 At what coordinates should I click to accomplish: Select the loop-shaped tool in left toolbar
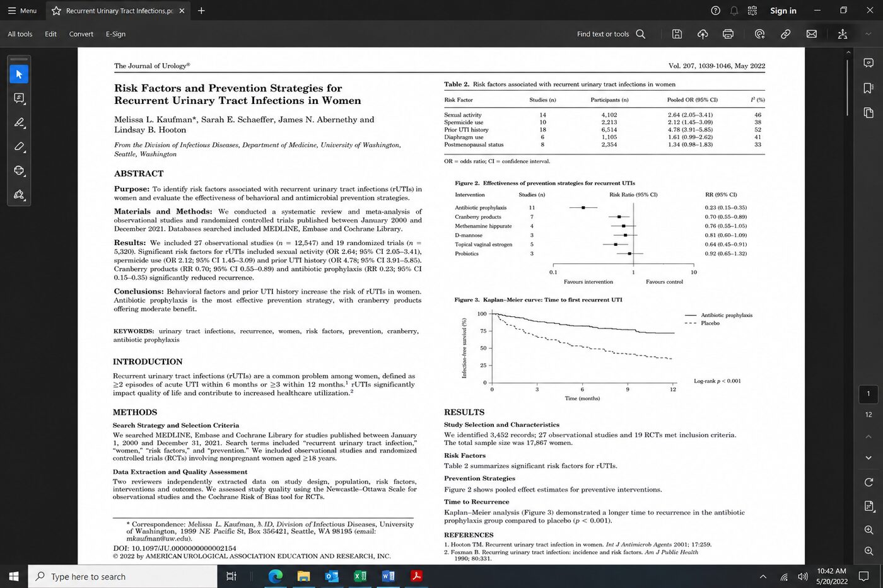[x=19, y=170]
